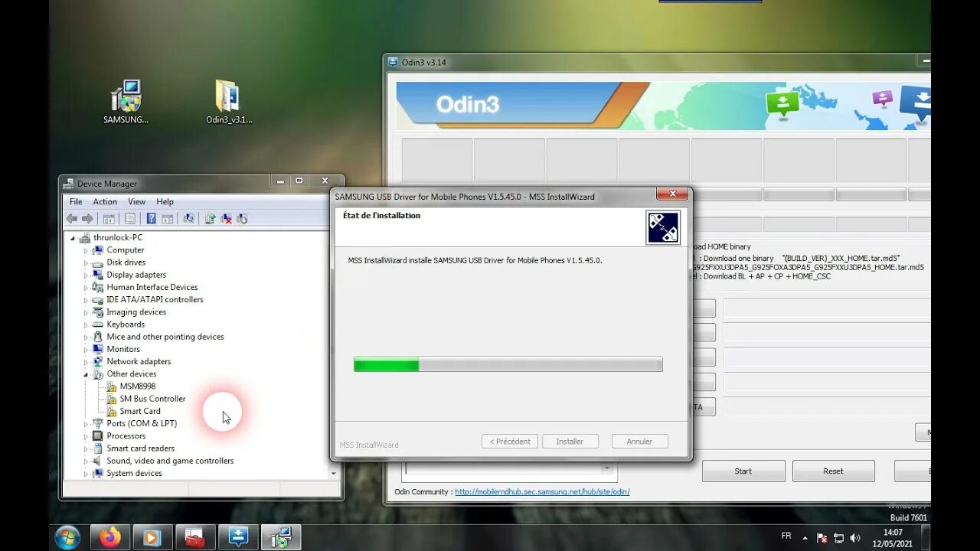Open the File menu in Device Manager
The height and width of the screenshot is (551, 980).
pyautogui.click(x=76, y=202)
